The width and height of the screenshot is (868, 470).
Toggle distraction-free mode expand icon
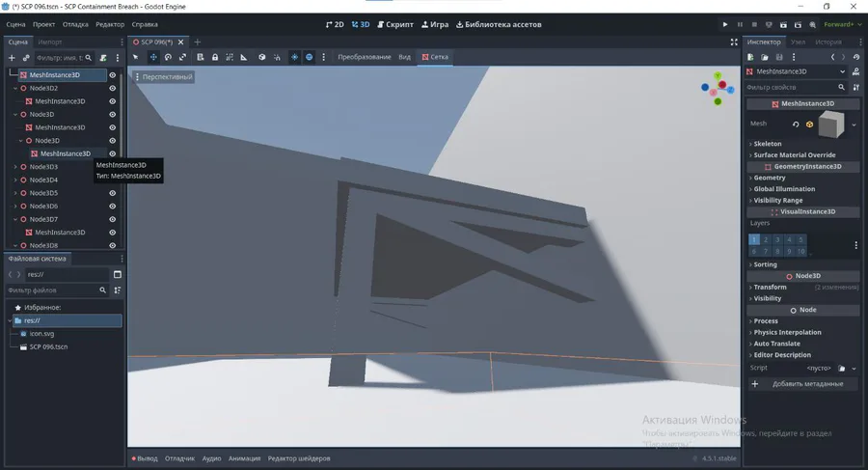734,42
